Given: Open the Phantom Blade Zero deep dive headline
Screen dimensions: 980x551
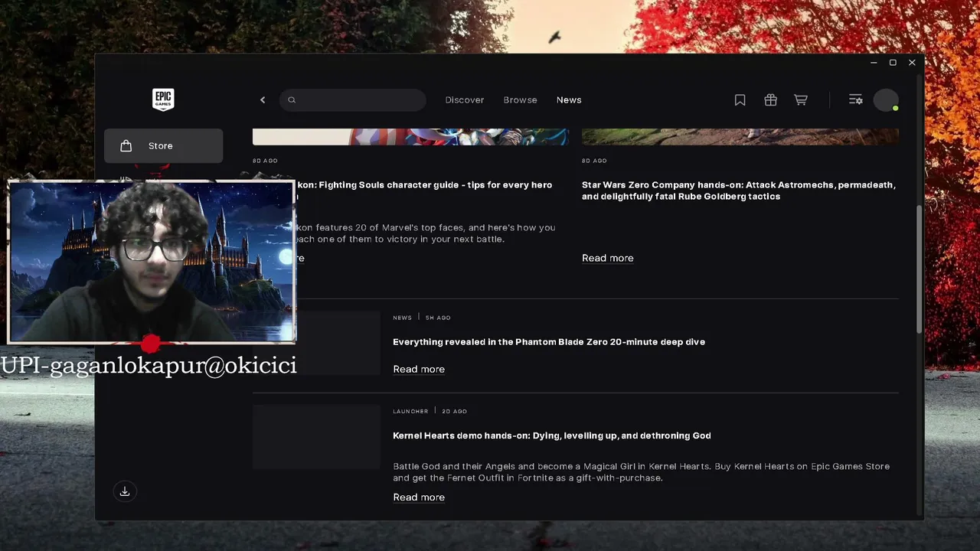Looking at the screenshot, I should [549, 342].
